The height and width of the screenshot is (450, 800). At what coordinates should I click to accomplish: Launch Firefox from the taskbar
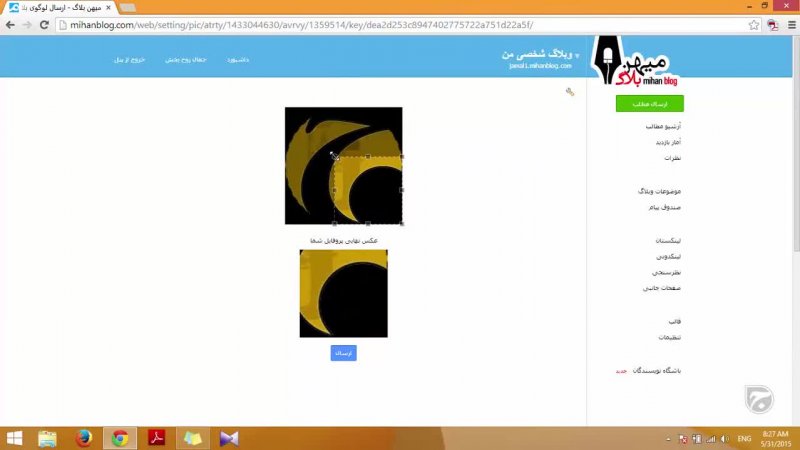(x=84, y=438)
